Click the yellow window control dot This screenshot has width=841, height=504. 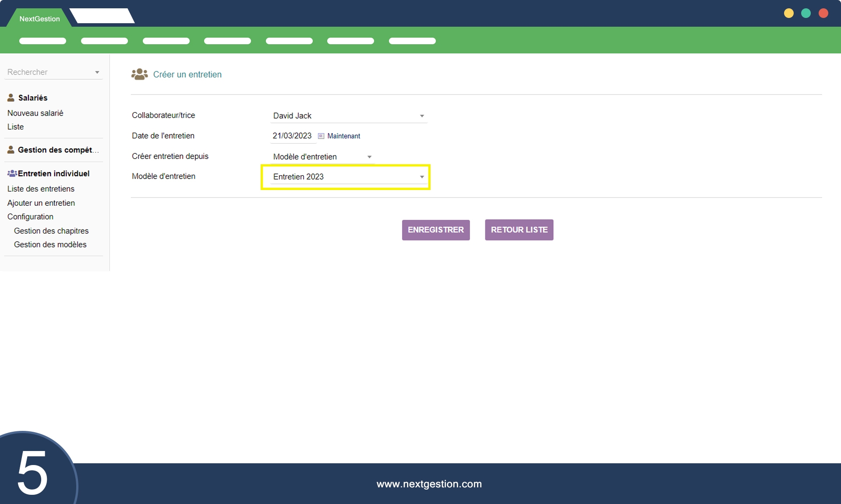tap(788, 13)
